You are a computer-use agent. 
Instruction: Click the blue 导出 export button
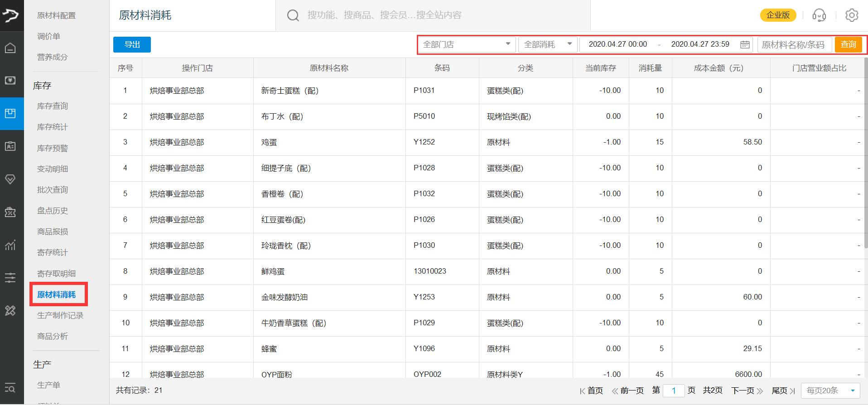click(132, 44)
